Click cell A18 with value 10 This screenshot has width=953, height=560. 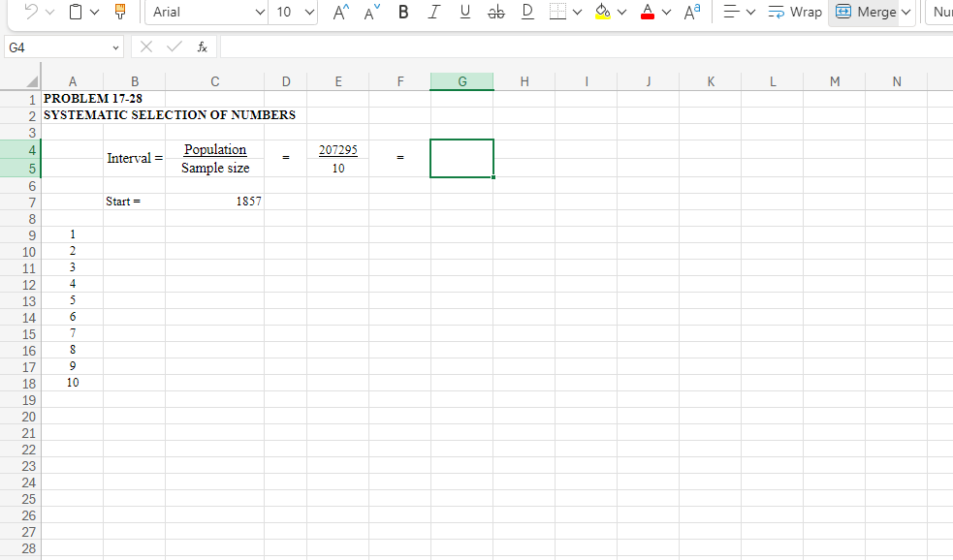click(x=73, y=383)
